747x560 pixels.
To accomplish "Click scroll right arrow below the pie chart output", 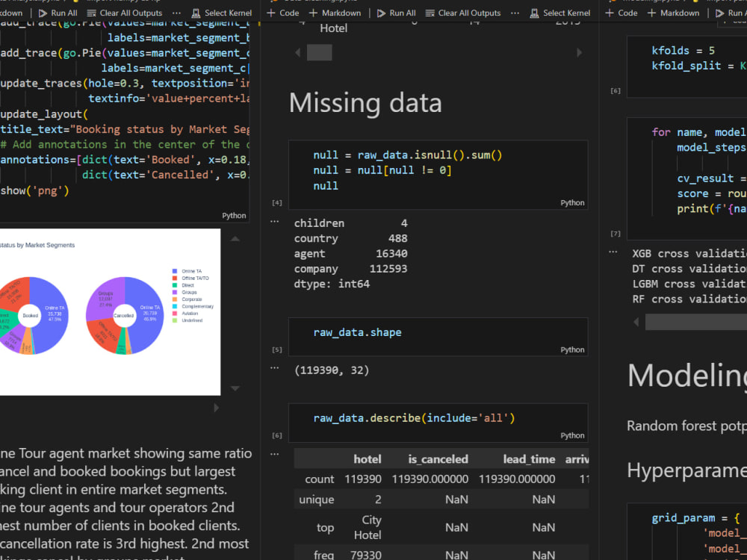I will click(217, 408).
